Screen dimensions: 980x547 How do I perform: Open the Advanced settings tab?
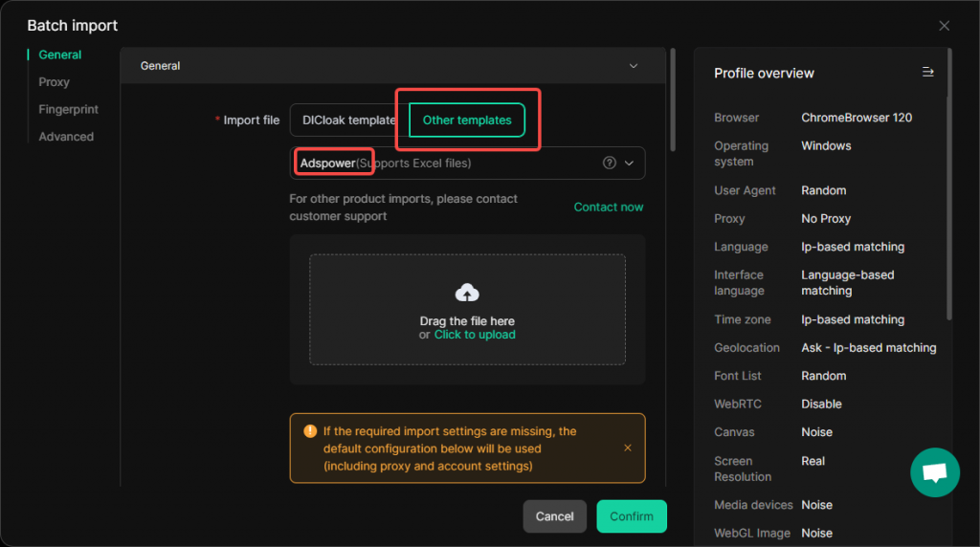[66, 136]
